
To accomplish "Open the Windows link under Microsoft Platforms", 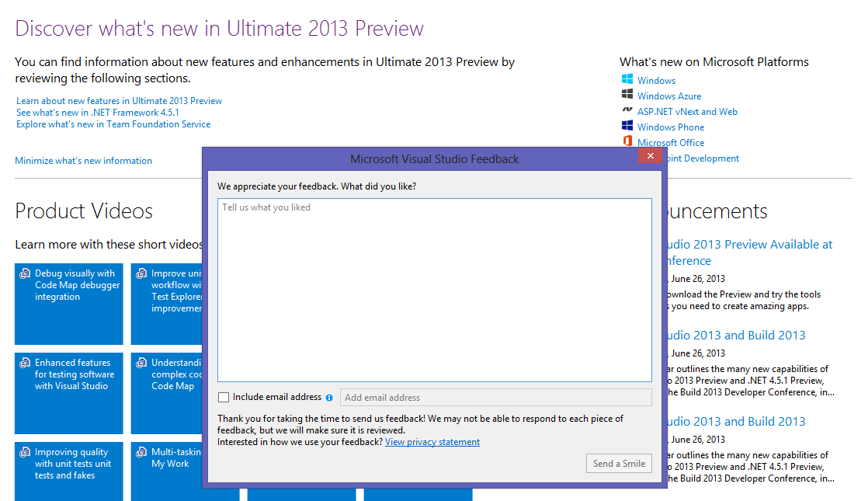I will pos(656,80).
